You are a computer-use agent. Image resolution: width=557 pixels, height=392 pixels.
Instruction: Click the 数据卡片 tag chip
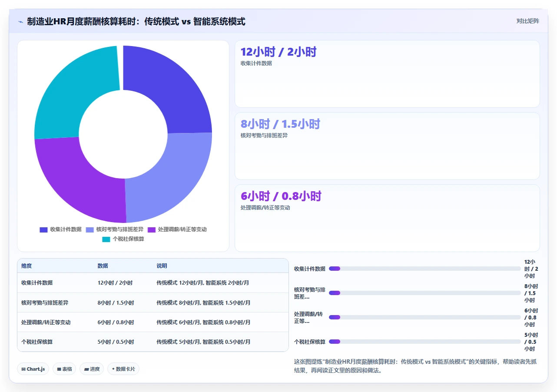[123, 369]
